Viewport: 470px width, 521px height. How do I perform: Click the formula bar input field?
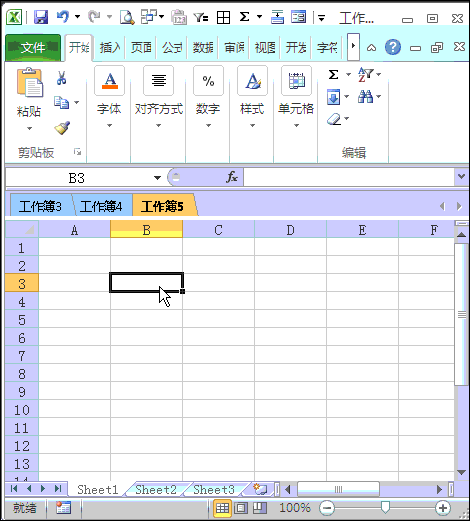pos(349,177)
